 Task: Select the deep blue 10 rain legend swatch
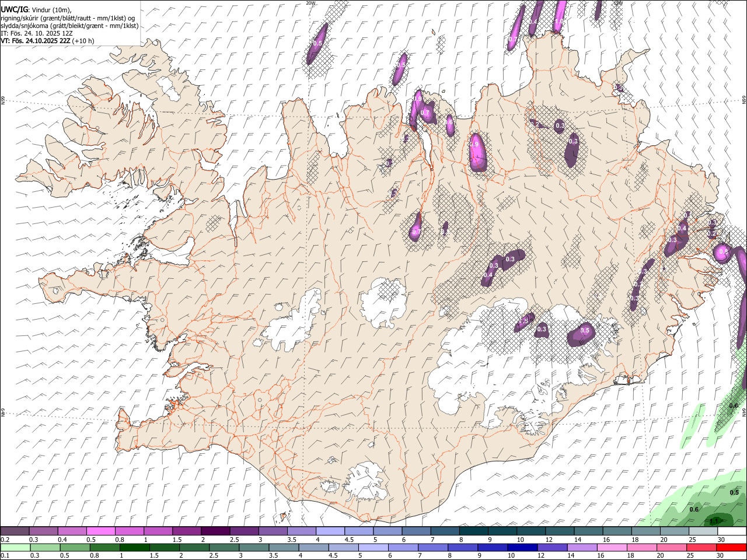pos(522,548)
